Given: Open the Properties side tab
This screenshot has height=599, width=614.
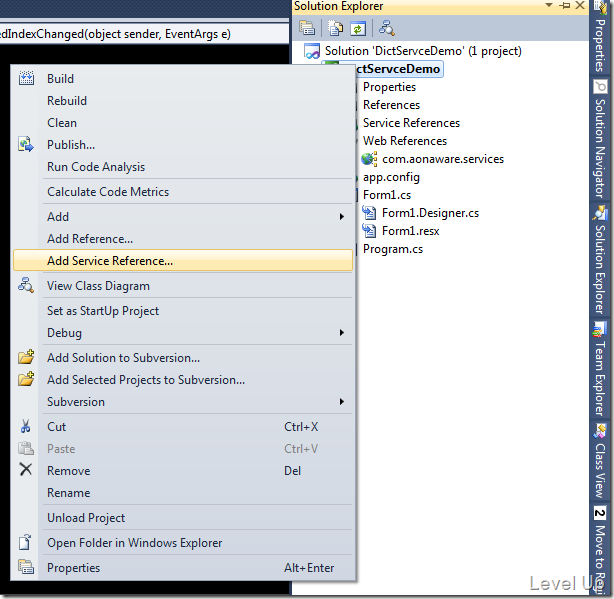Looking at the screenshot, I should click(x=600, y=37).
